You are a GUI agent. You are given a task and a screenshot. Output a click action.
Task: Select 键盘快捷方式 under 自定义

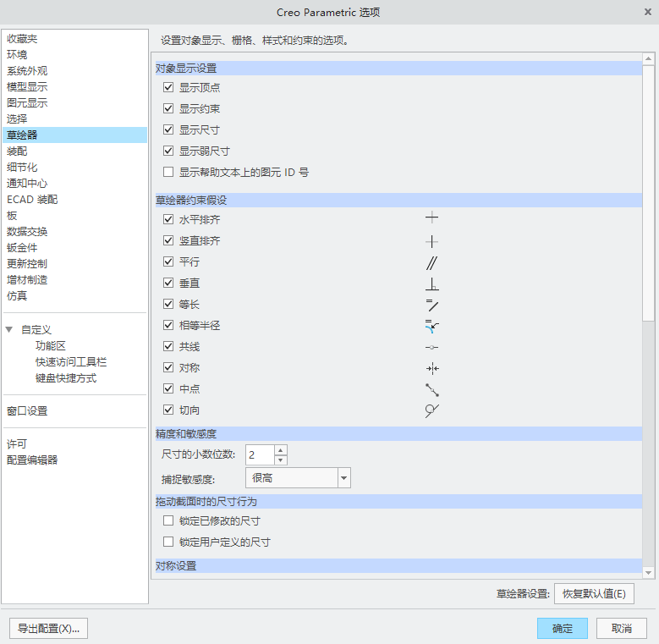point(66,378)
